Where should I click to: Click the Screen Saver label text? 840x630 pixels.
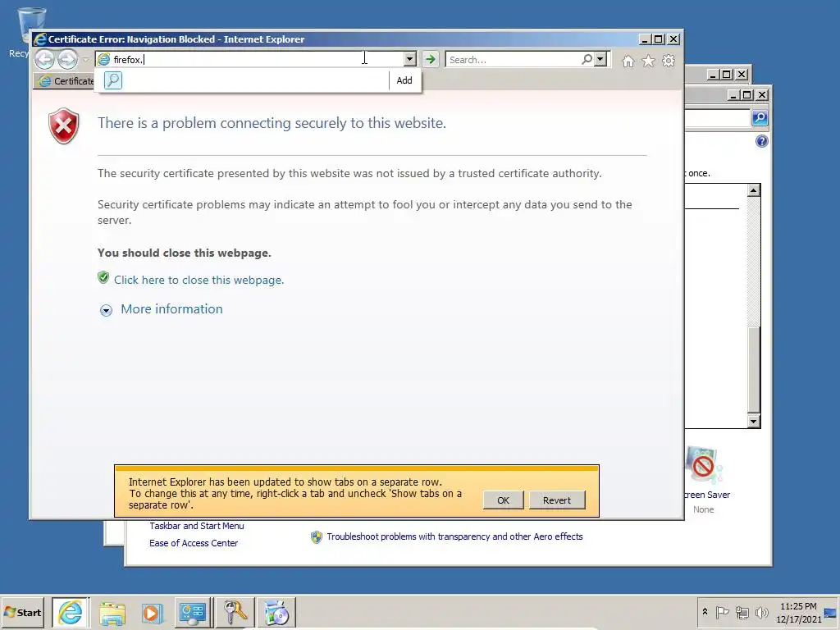tap(707, 495)
